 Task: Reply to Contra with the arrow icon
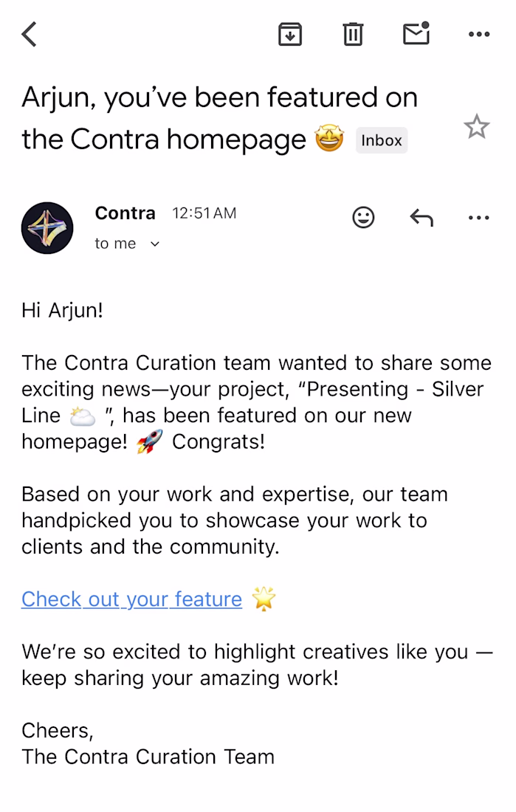[422, 218]
